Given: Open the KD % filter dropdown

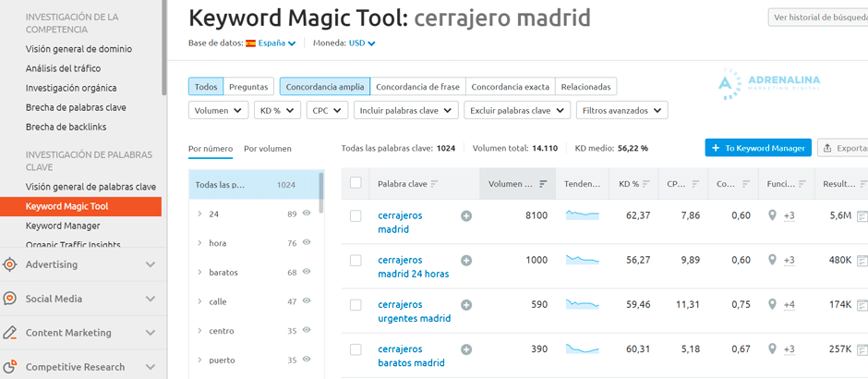Looking at the screenshot, I should 277,110.
